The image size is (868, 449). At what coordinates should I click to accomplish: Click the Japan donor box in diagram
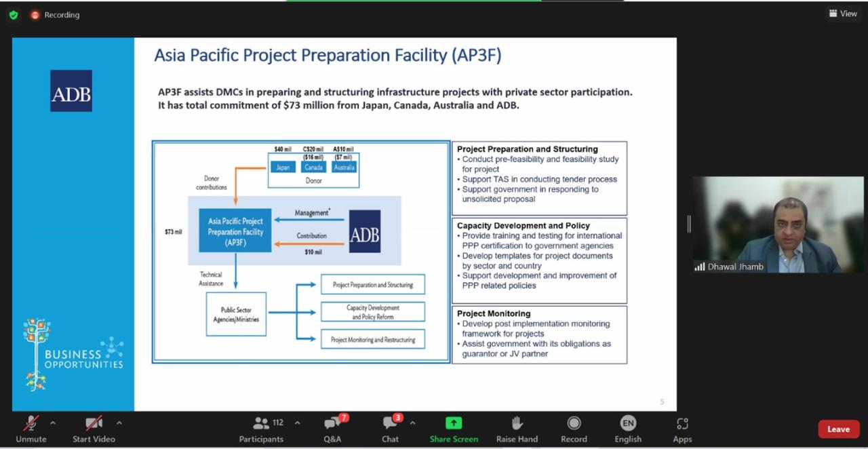(283, 167)
